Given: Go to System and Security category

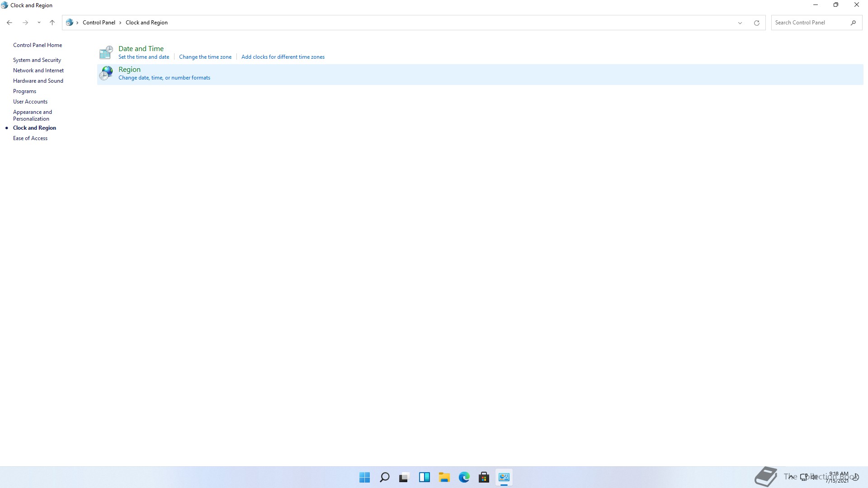Looking at the screenshot, I should [x=37, y=60].
